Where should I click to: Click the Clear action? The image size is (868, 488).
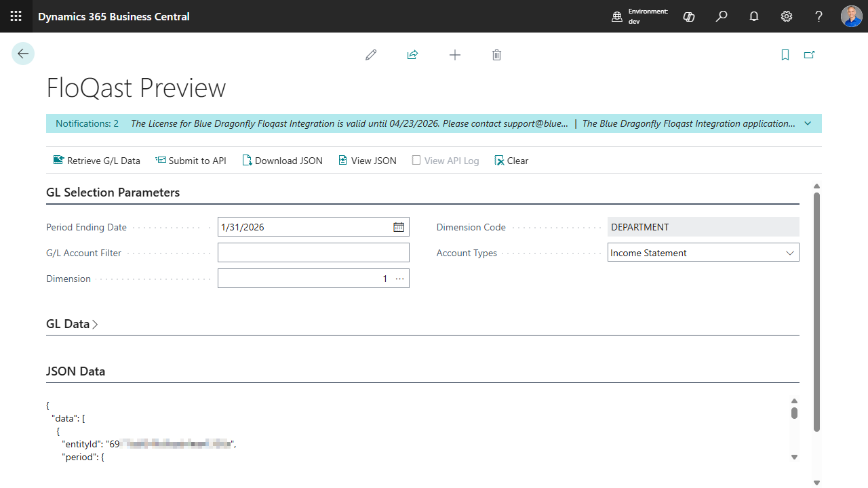click(x=511, y=161)
